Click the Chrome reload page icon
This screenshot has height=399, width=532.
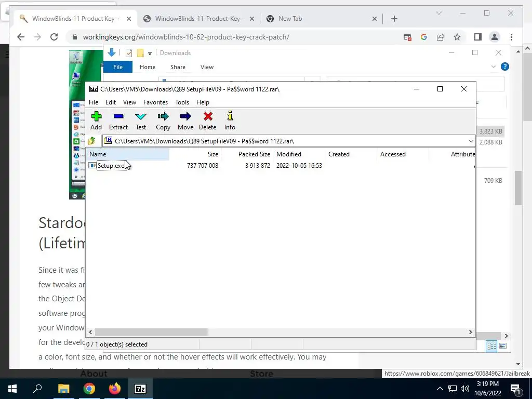click(54, 37)
